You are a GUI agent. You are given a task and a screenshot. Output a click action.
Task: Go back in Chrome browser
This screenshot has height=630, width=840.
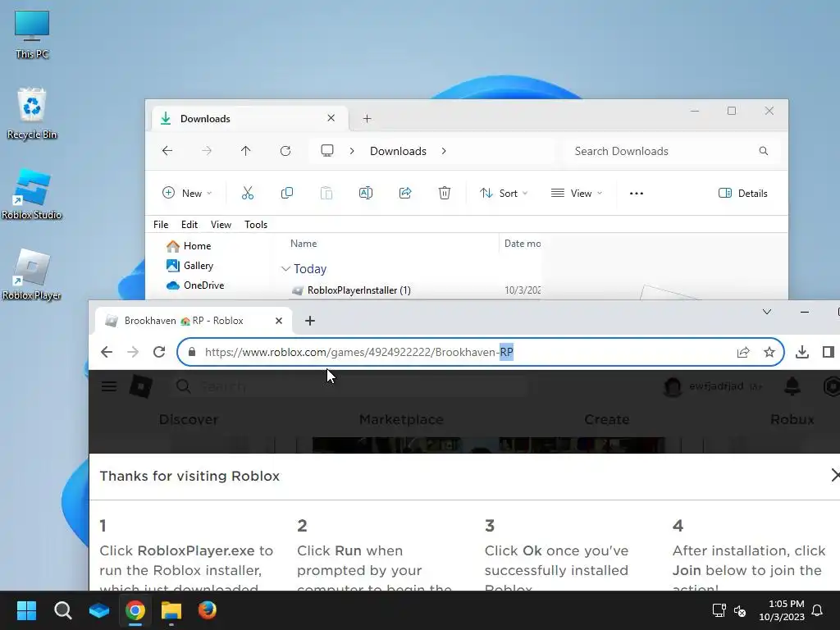[x=107, y=352]
